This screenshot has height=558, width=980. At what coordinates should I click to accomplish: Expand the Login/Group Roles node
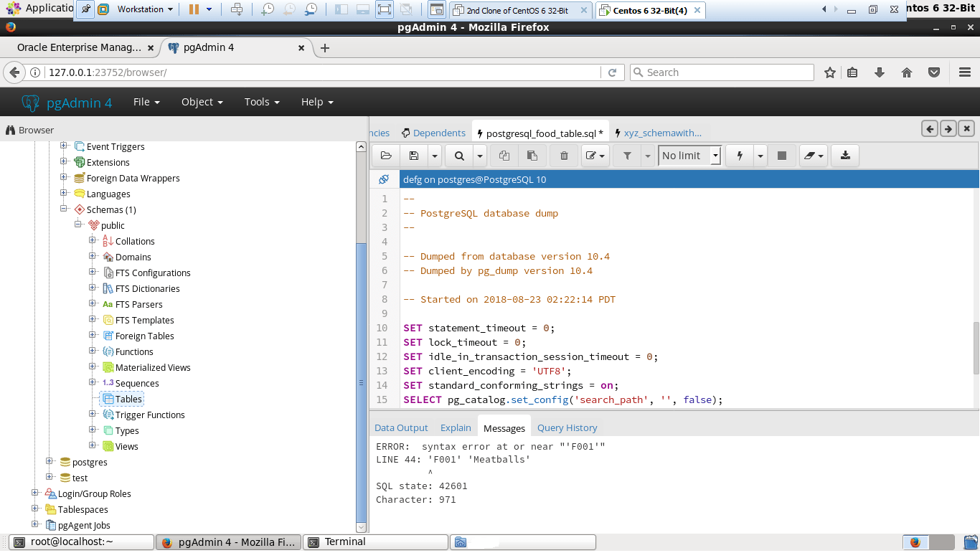pyautogui.click(x=35, y=493)
